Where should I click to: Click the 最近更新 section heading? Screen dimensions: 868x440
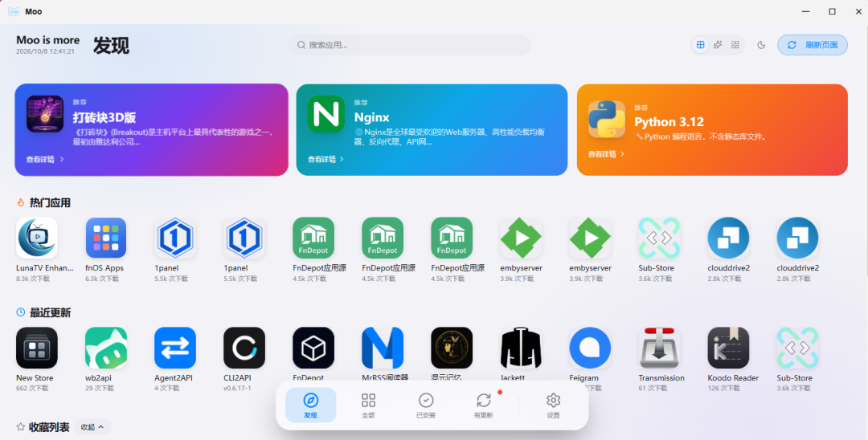coord(50,313)
